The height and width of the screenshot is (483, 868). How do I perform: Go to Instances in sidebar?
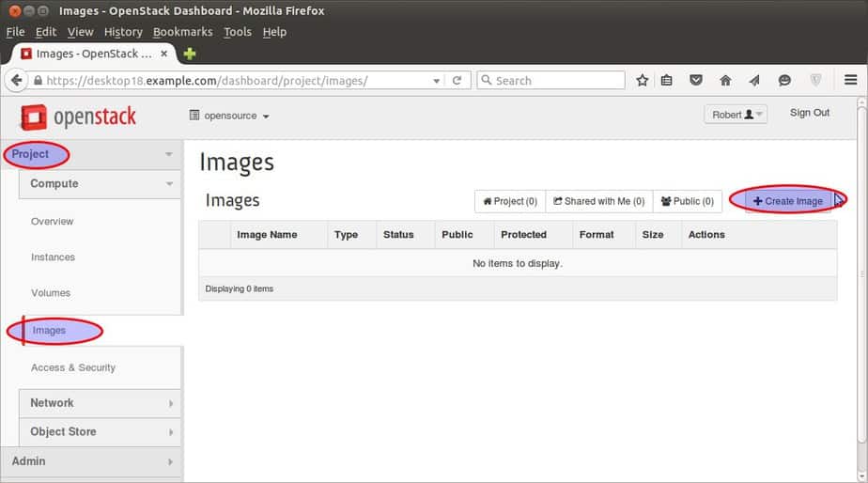[x=53, y=257]
